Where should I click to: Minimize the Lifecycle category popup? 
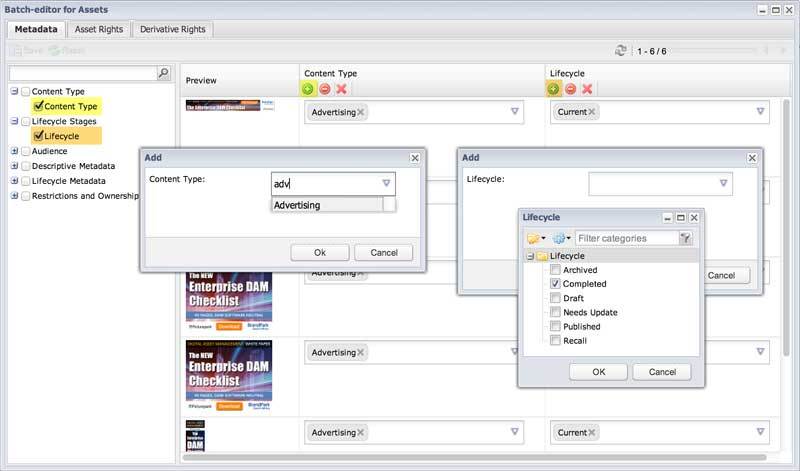point(667,218)
